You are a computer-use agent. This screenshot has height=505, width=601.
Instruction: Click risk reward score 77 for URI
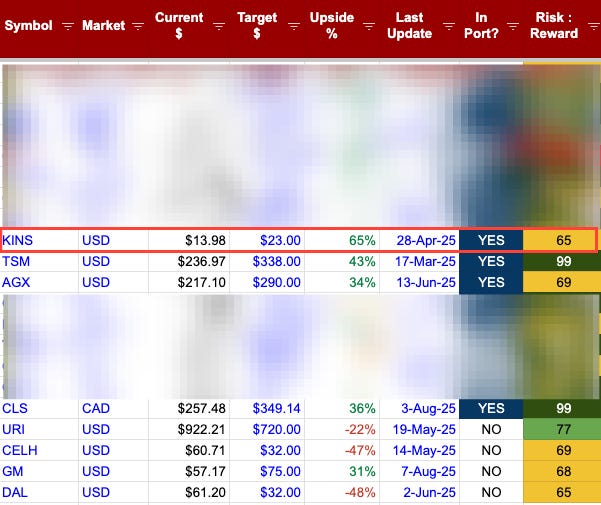pyautogui.click(x=562, y=430)
